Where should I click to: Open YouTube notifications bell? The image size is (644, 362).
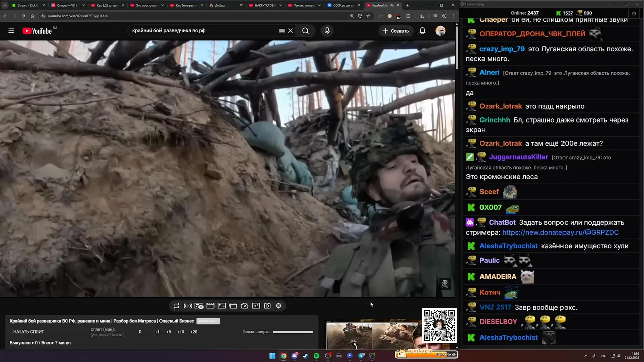(423, 31)
